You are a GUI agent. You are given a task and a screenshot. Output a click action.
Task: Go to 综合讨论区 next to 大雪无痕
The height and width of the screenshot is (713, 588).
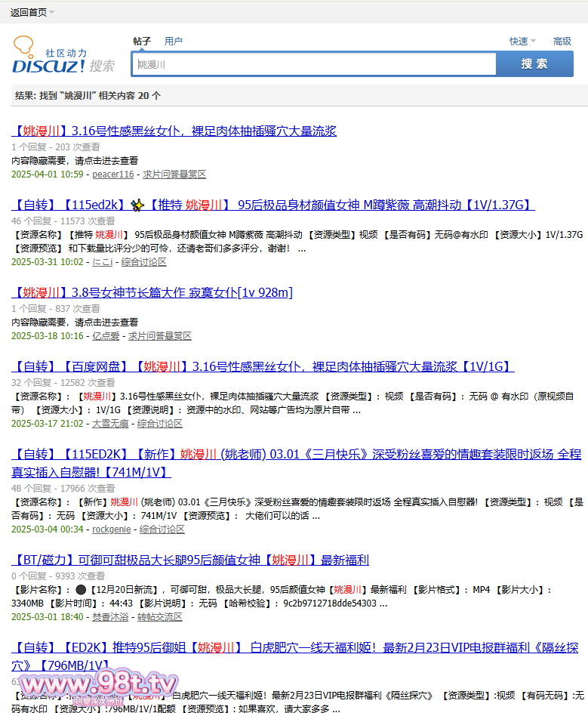pyautogui.click(x=159, y=424)
